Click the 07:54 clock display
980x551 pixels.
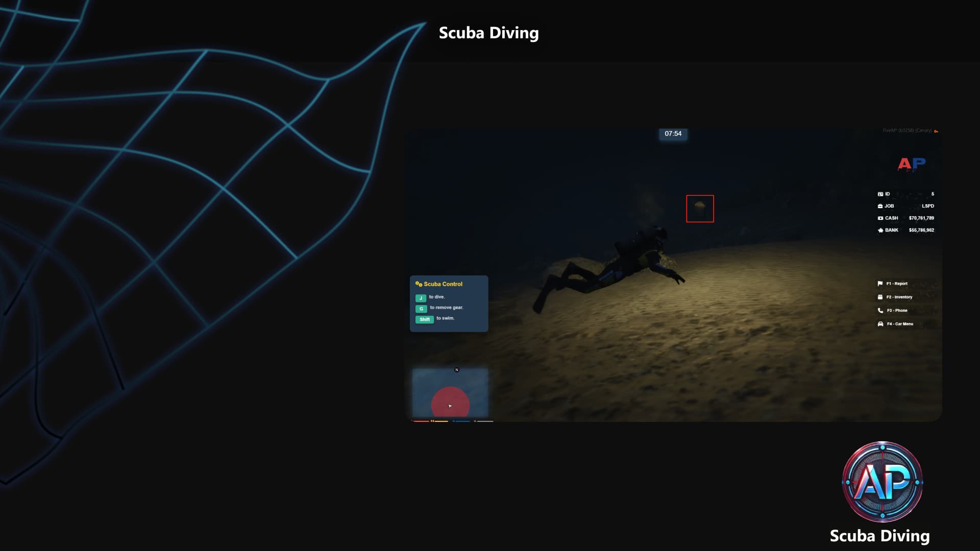click(x=673, y=134)
